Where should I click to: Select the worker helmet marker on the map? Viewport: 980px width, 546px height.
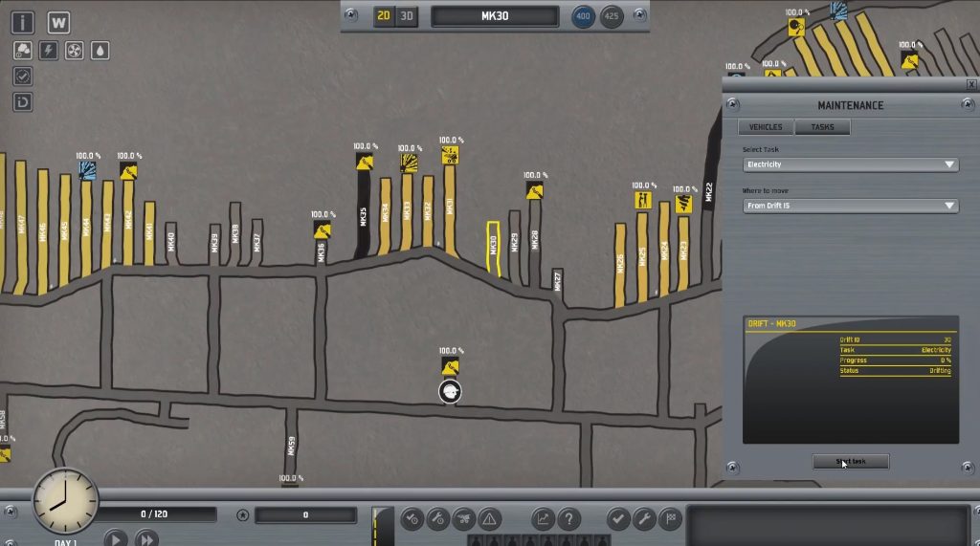[x=450, y=392]
